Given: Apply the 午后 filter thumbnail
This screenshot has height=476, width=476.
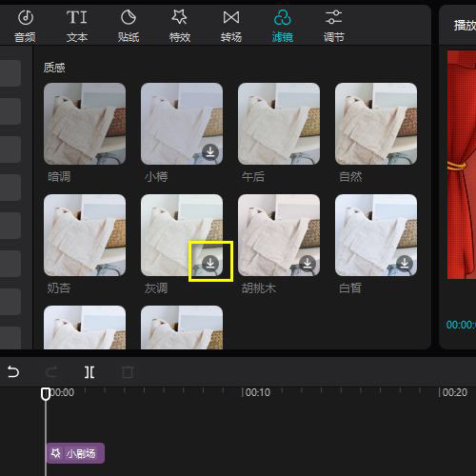Looking at the screenshot, I should (279, 124).
